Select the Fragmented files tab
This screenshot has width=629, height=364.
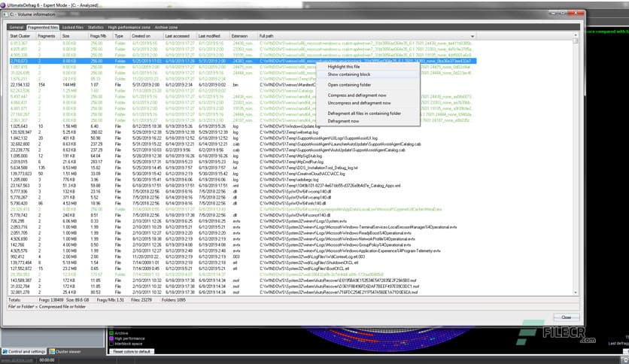click(43, 27)
